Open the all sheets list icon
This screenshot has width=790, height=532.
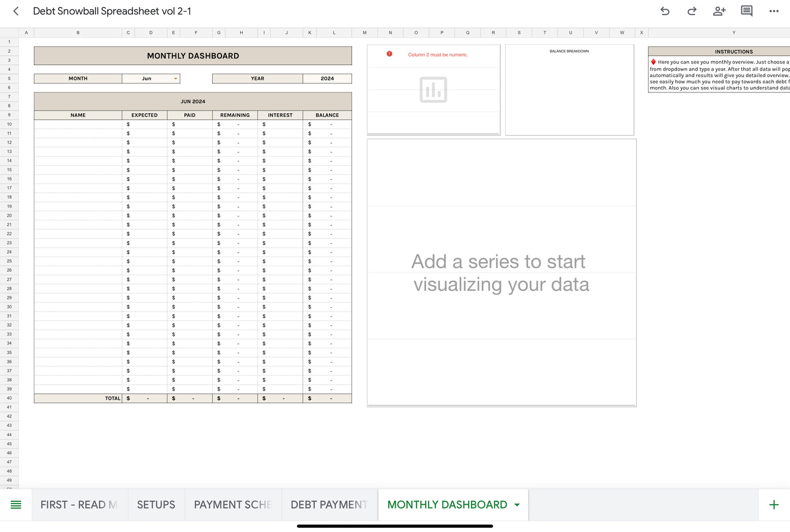[x=16, y=505]
